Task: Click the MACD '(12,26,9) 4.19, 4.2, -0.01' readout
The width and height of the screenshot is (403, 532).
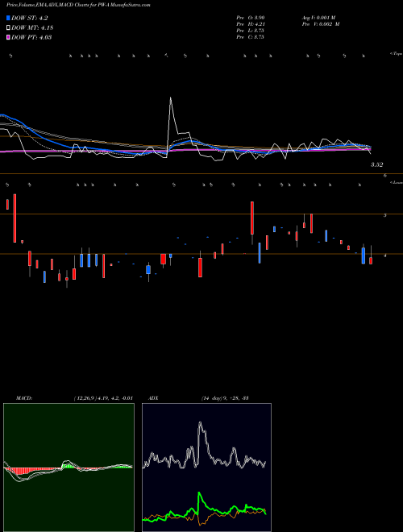Action: (103, 398)
